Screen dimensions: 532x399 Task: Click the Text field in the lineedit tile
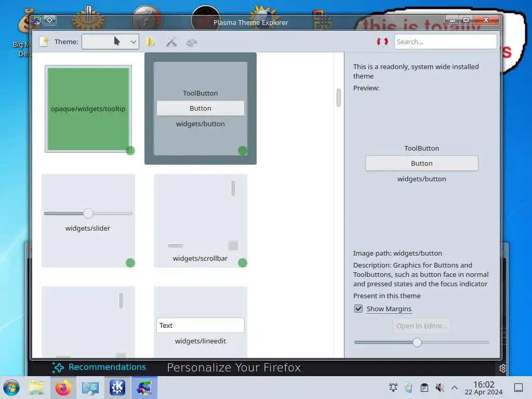[201, 325]
